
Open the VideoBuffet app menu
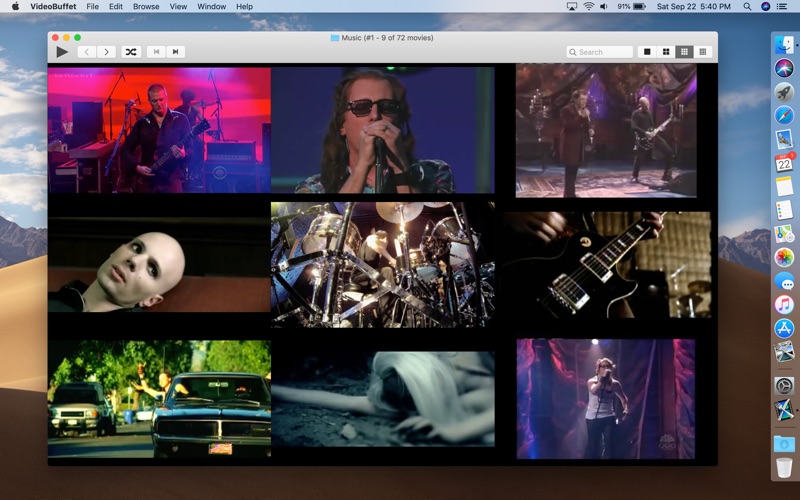pos(53,7)
